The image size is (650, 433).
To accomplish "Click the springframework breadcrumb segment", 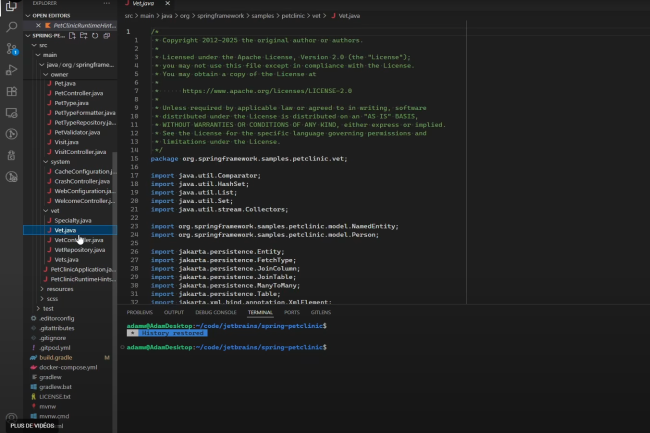I will click(221, 16).
